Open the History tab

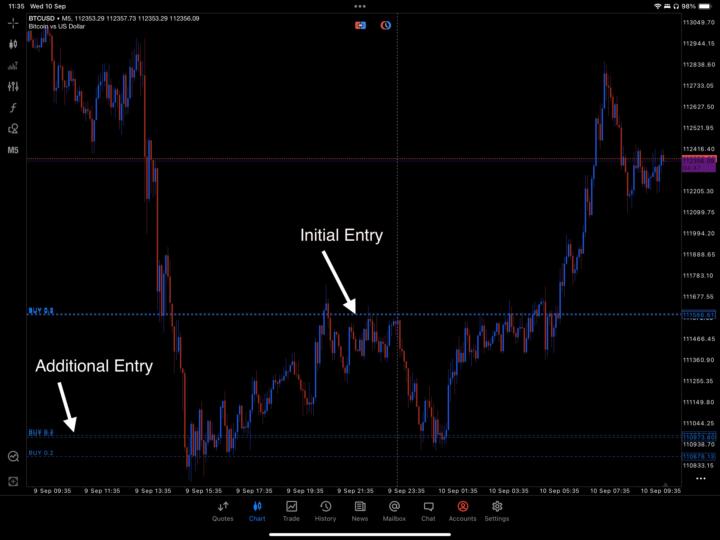[x=326, y=511]
